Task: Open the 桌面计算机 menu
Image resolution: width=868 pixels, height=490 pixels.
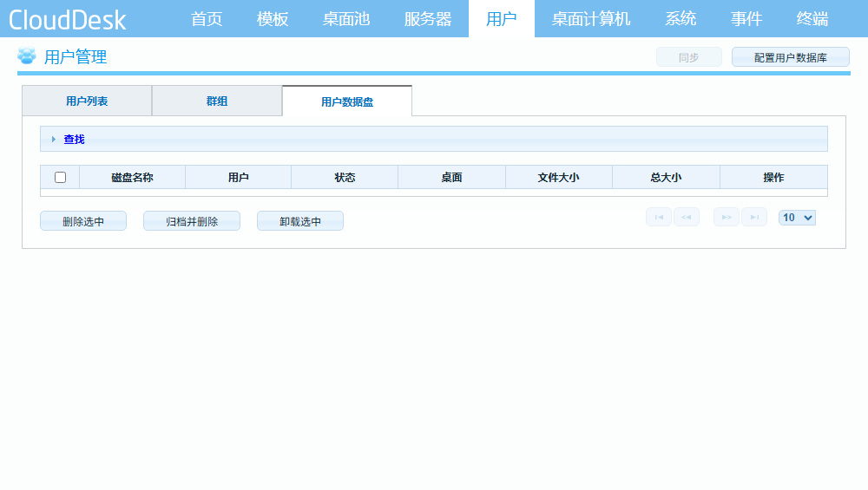Action: point(590,19)
